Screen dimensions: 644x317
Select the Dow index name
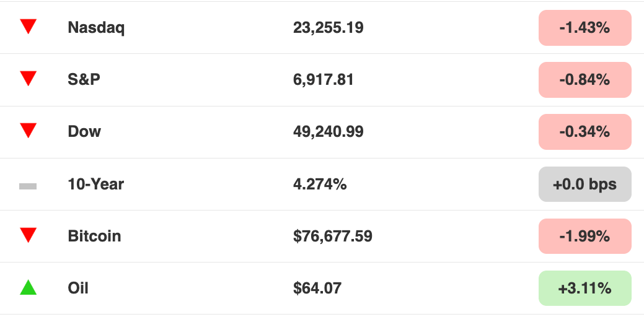click(84, 131)
